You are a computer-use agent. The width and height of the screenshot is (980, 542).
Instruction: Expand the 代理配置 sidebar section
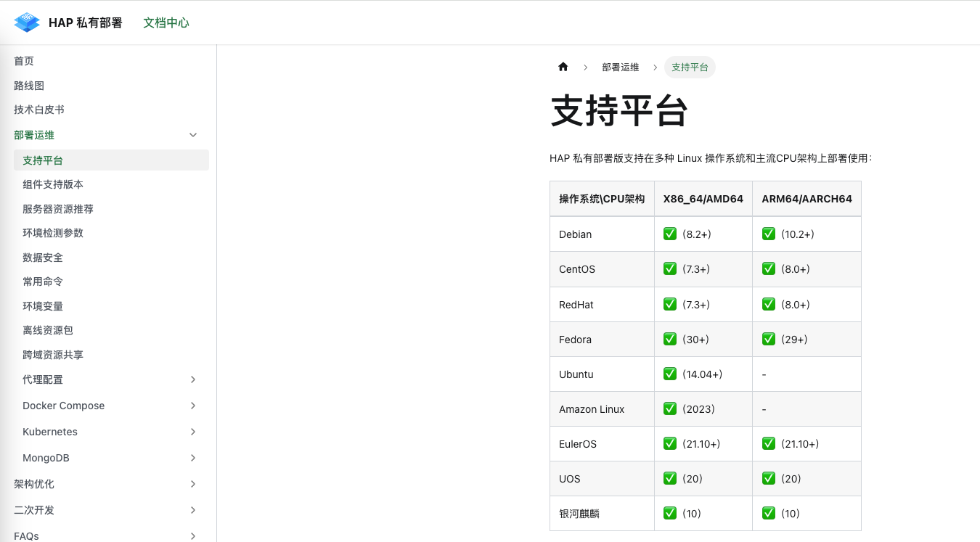pos(193,379)
